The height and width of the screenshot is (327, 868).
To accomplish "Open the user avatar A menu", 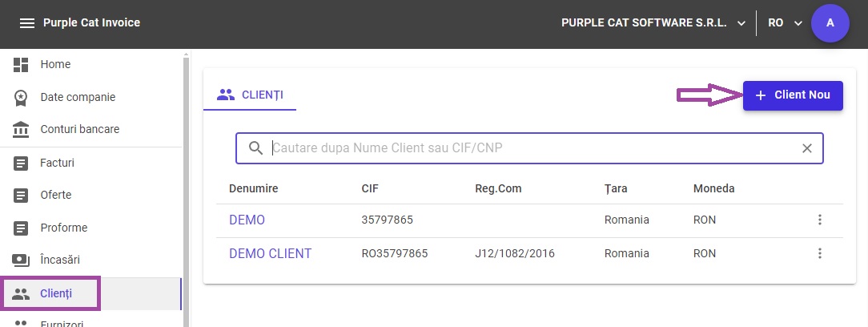I will point(830,22).
